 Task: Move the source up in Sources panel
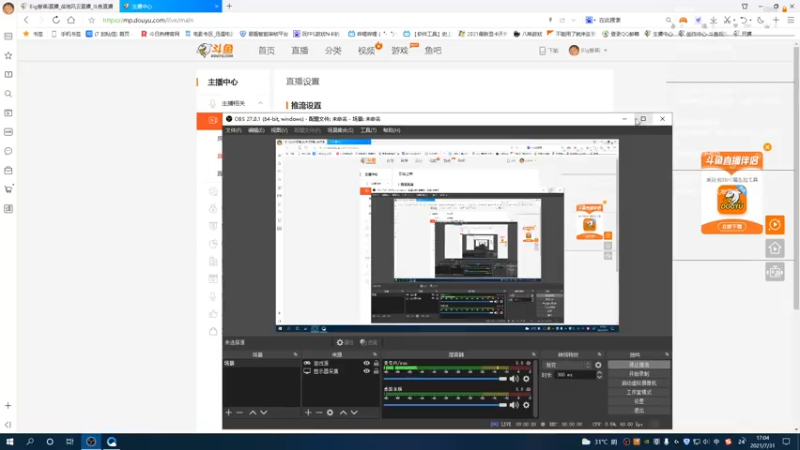click(343, 412)
